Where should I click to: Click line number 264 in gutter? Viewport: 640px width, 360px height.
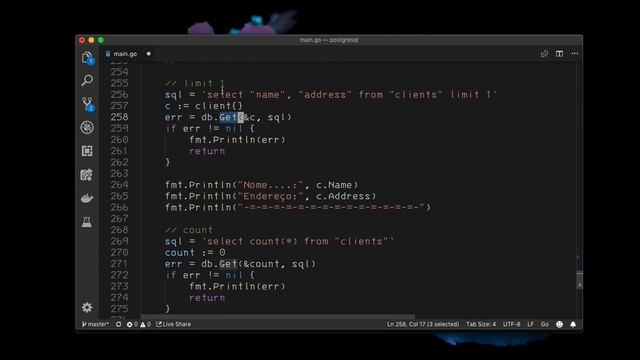pyautogui.click(x=119, y=185)
